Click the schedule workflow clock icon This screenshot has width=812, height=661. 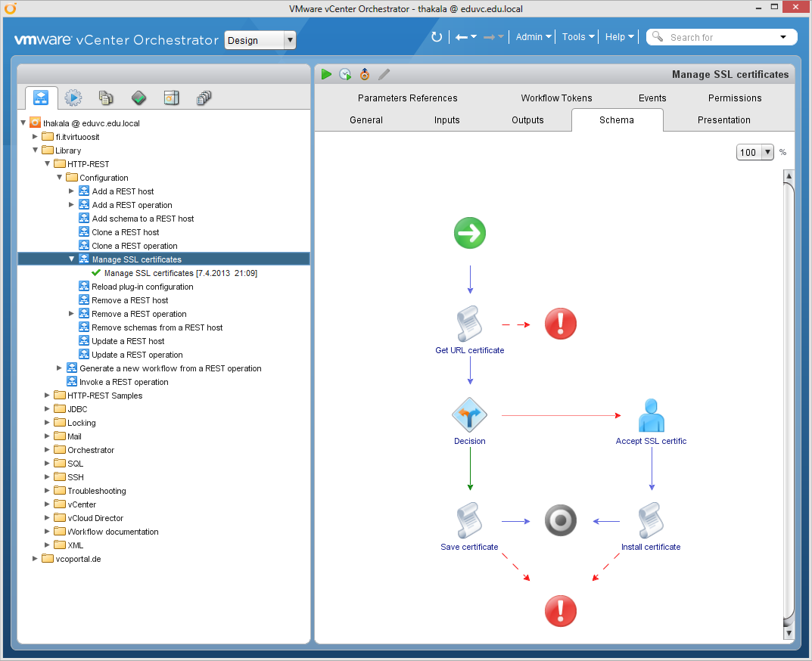345,75
